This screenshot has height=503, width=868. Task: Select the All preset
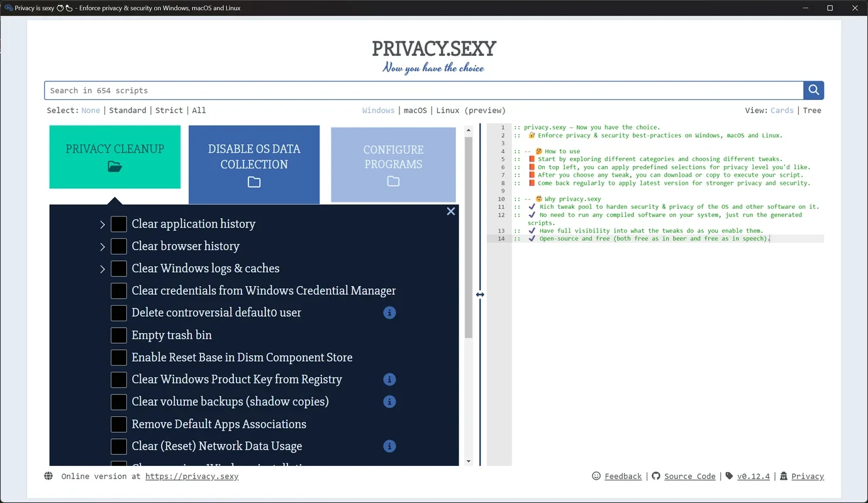click(x=199, y=110)
